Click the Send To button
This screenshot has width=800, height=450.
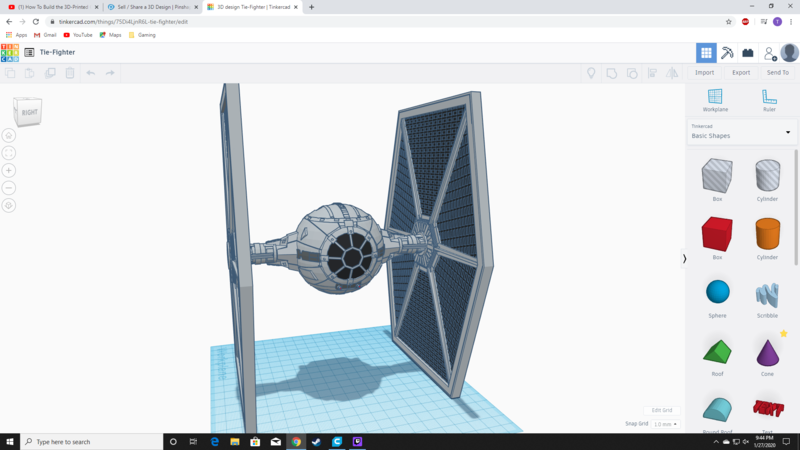click(x=778, y=72)
